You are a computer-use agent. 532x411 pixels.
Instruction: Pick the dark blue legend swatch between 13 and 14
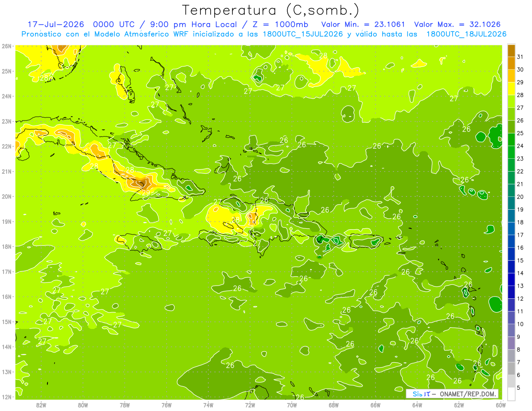[x=511, y=279]
